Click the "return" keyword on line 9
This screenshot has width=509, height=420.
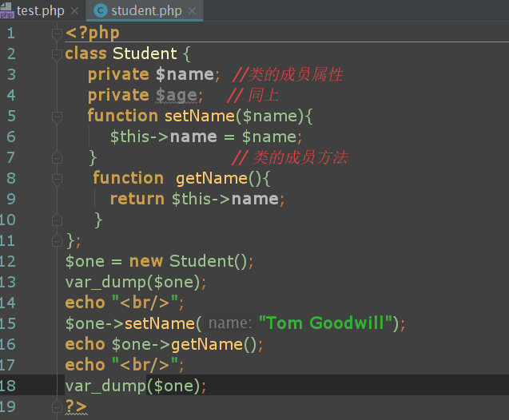tap(137, 199)
